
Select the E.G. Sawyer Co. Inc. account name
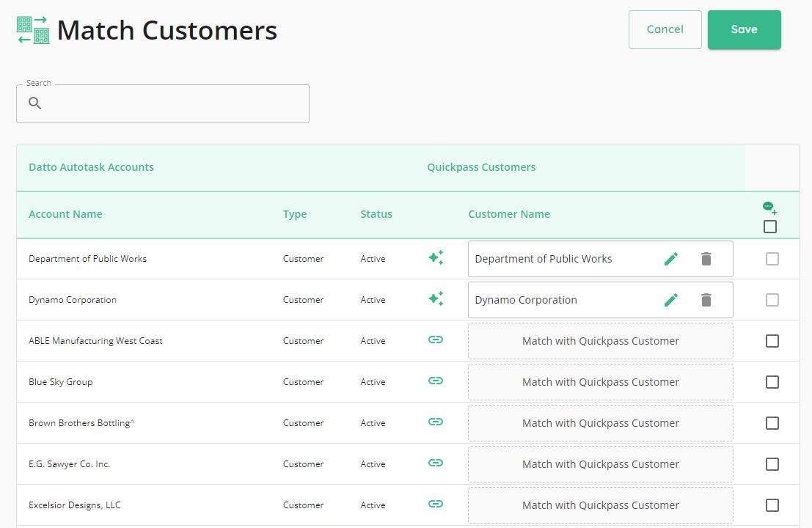[x=69, y=464]
